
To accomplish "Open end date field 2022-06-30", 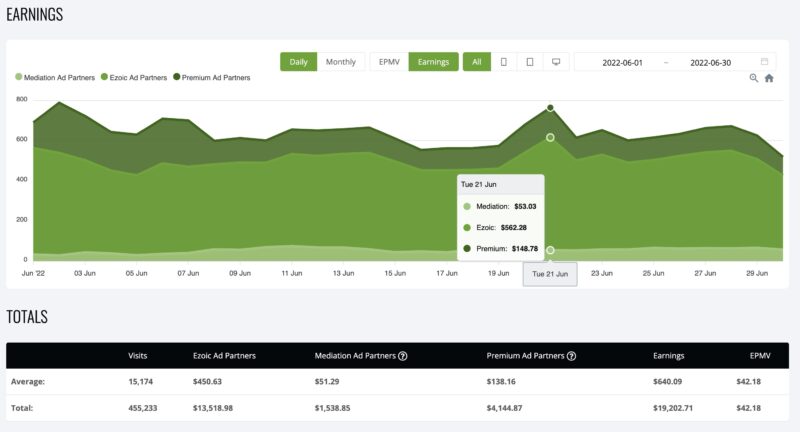I will [x=711, y=62].
